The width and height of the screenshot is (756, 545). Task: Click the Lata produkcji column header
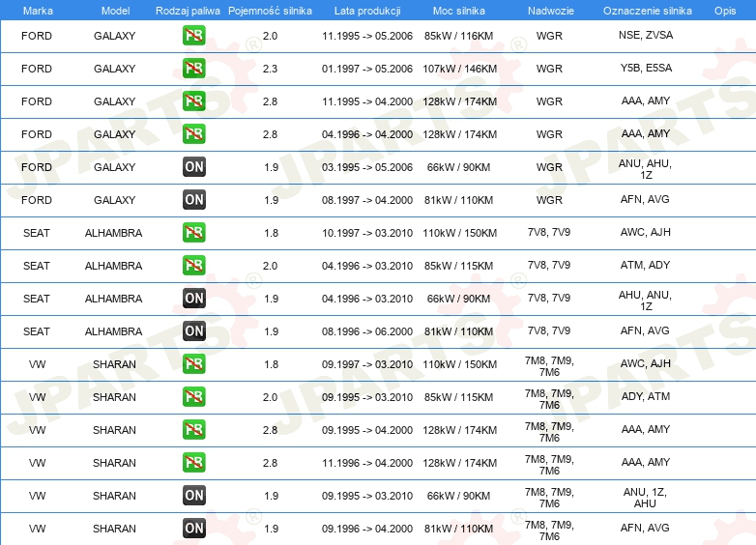(x=367, y=11)
